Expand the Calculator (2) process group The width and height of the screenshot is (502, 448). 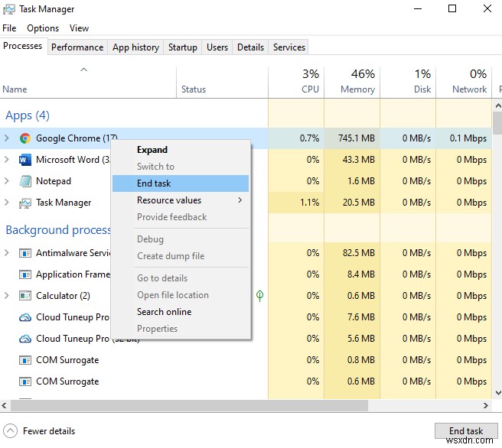pos(6,296)
